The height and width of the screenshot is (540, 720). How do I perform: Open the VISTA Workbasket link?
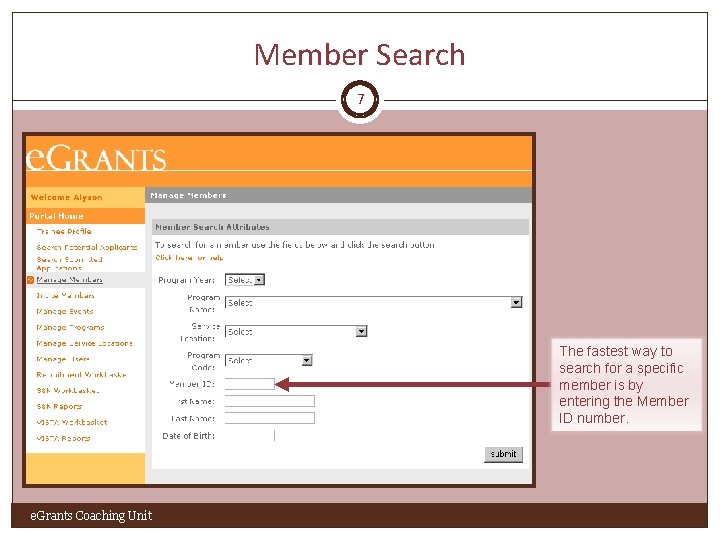click(x=72, y=422)
